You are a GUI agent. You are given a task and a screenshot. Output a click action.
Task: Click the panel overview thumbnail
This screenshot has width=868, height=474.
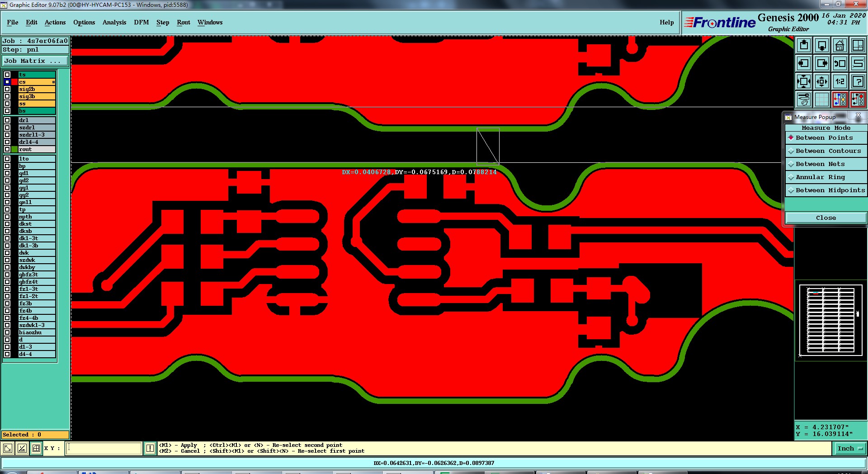click(x=830, y=319)
